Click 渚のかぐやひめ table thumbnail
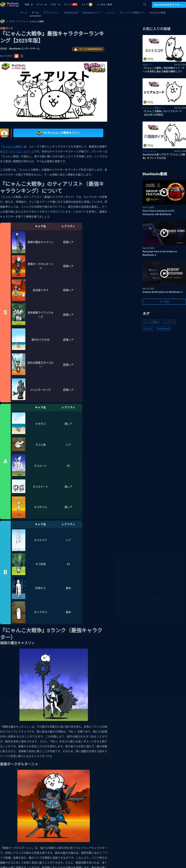Image resolution: width=186 pixels, height=868 pixels. click(19, 339)
